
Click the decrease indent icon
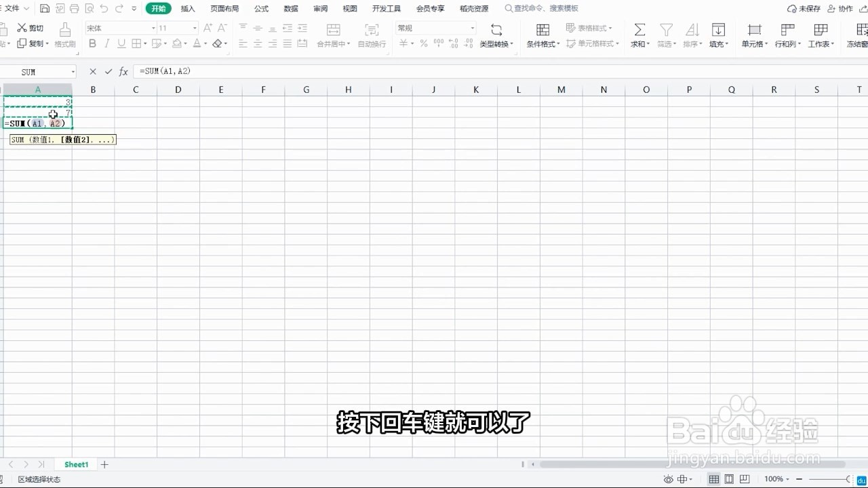288,28
